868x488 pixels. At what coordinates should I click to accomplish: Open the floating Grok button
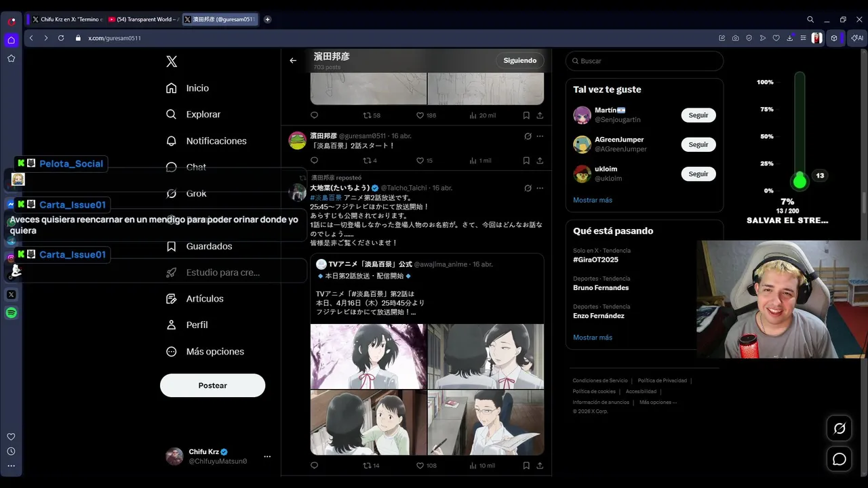pos(840,428)
